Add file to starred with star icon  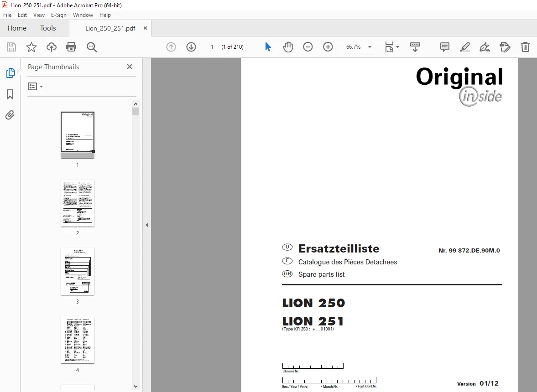coord(31,47)
